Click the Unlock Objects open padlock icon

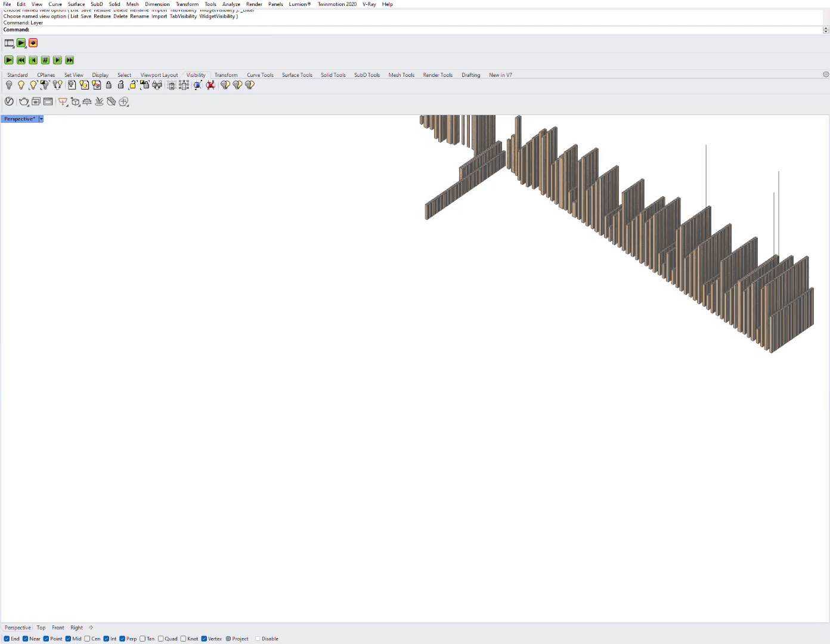click(121, 85)
